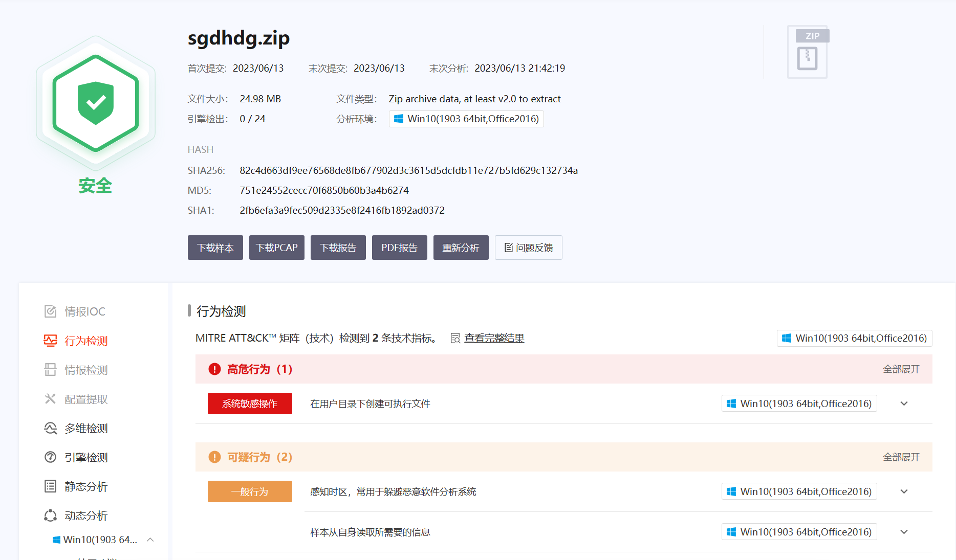Expand the 在用户目录下创建可执行文件 row

coord(904,404)
